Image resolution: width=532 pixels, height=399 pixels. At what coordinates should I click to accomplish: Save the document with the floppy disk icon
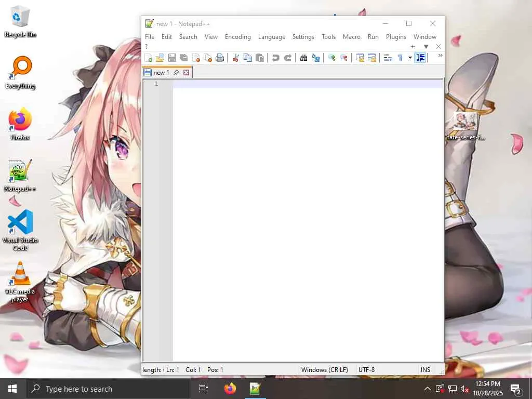click(x=171, y=58)
